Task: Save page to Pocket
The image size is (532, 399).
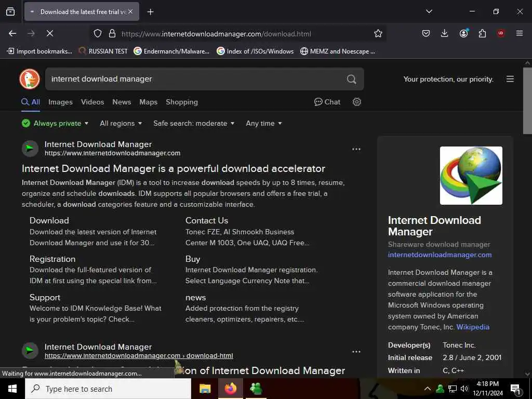Action: (426, 33)
